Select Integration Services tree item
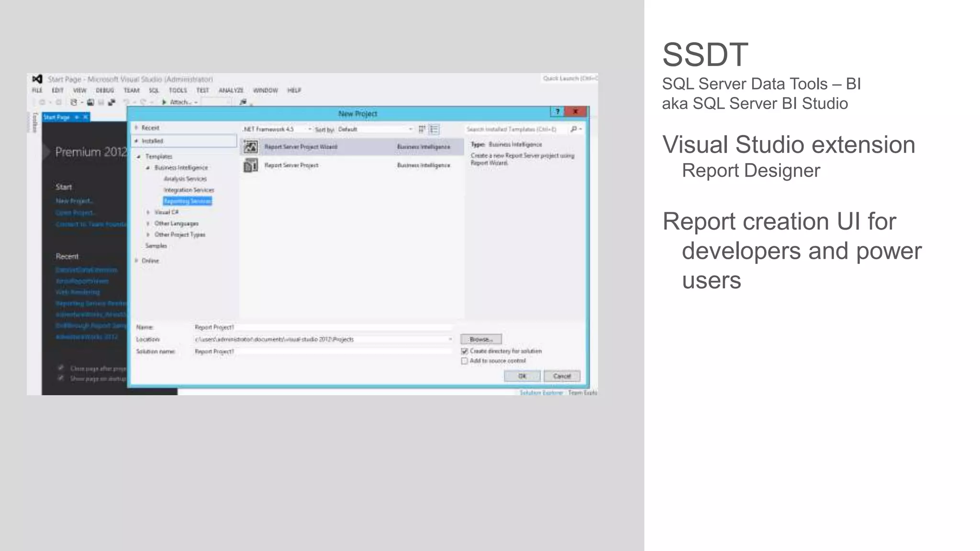Screen dimensions: 980x551 tap(189, 190)
